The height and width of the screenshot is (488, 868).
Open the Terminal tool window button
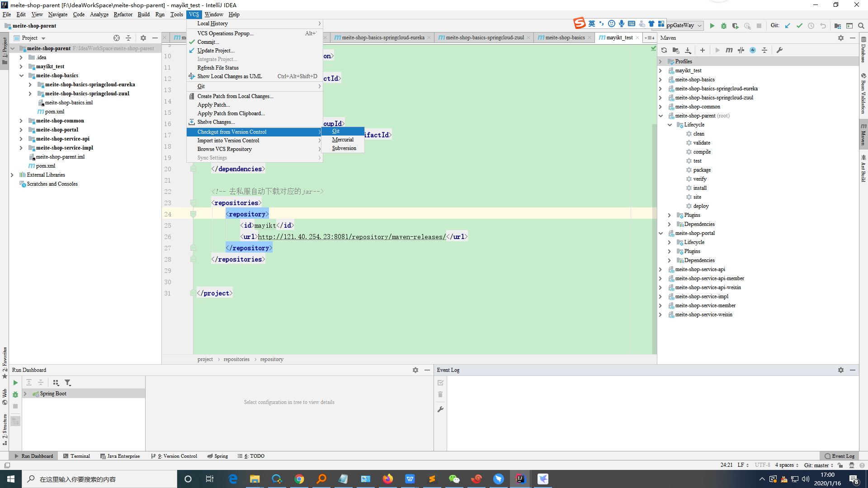click(76, 456)
